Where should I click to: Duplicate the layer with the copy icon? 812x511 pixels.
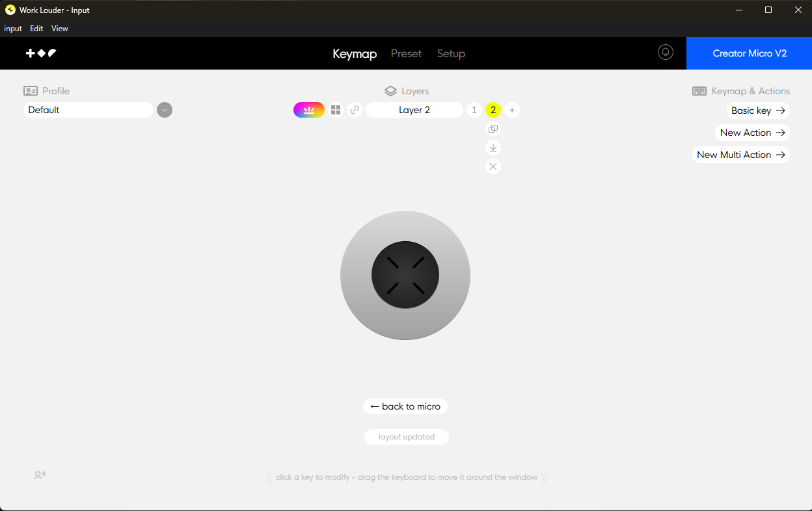tap(493, 129)
